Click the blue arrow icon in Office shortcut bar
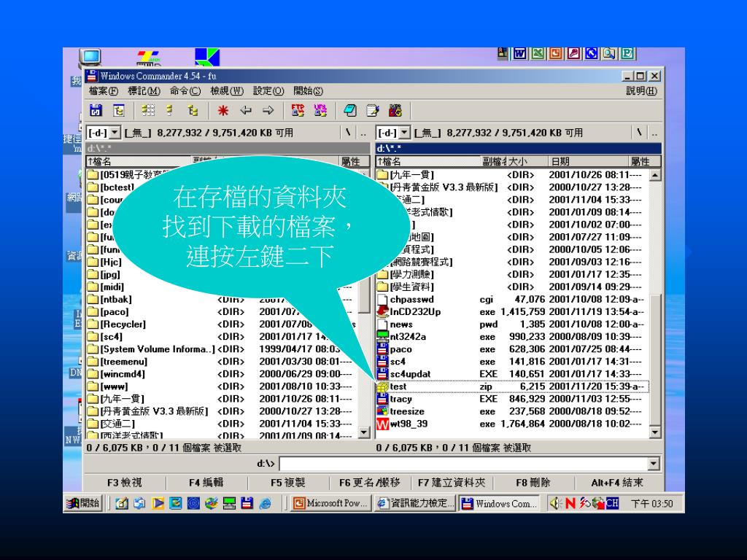This screenshot has height=560, width=747. coord(591,53)
